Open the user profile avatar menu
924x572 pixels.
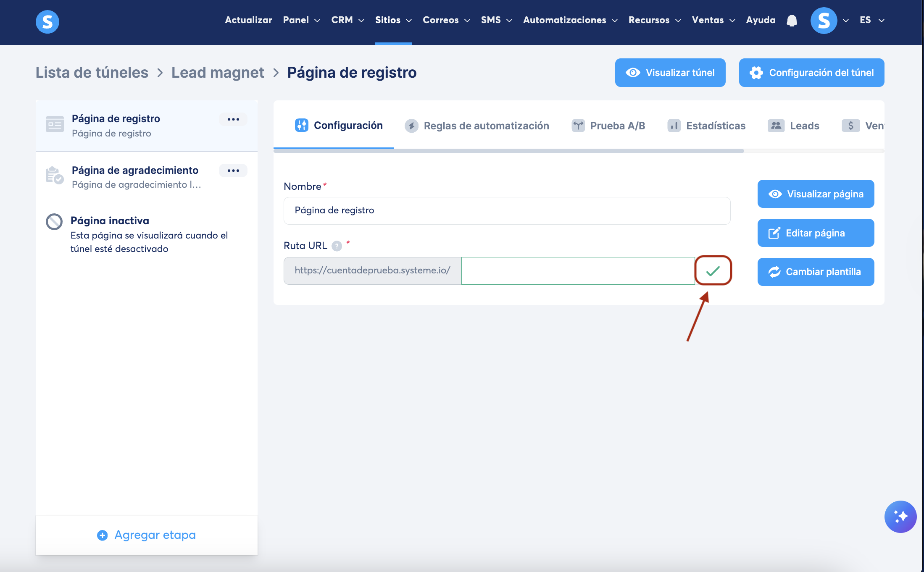[x=824, y=20]
